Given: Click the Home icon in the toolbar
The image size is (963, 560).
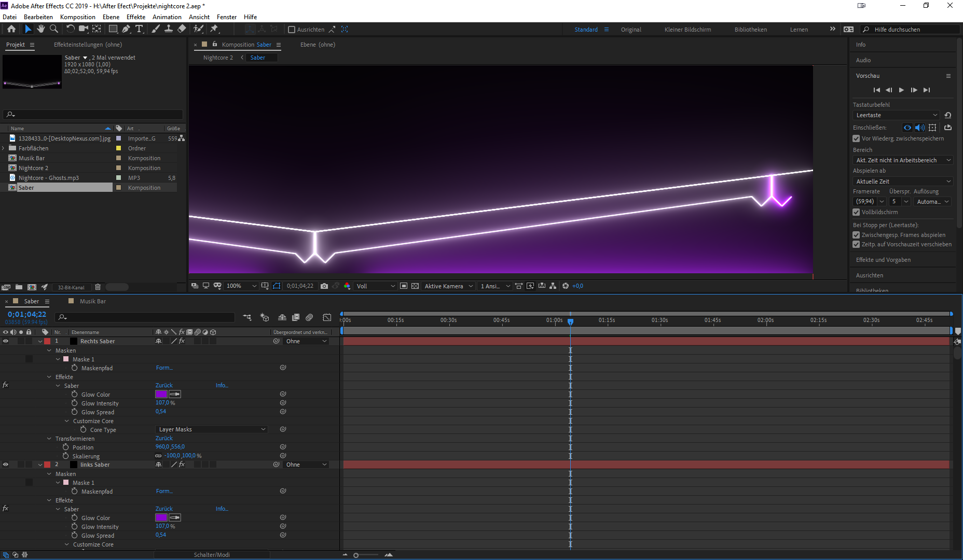Looking at the screenshot, I should pos(11,29).
